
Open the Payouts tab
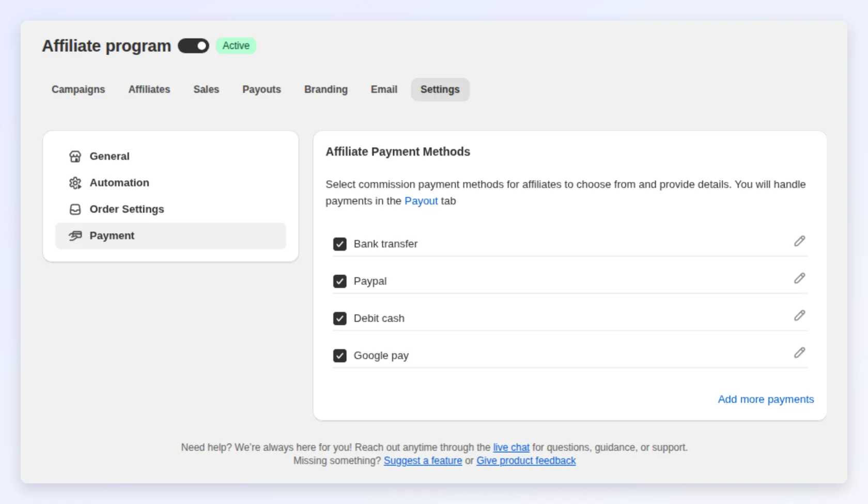tap(261, 89)
